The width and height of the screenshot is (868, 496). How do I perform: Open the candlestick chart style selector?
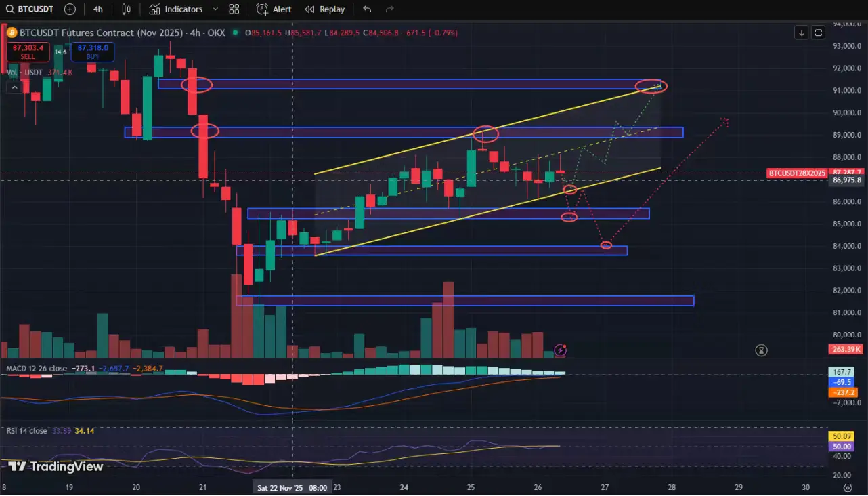126,9
